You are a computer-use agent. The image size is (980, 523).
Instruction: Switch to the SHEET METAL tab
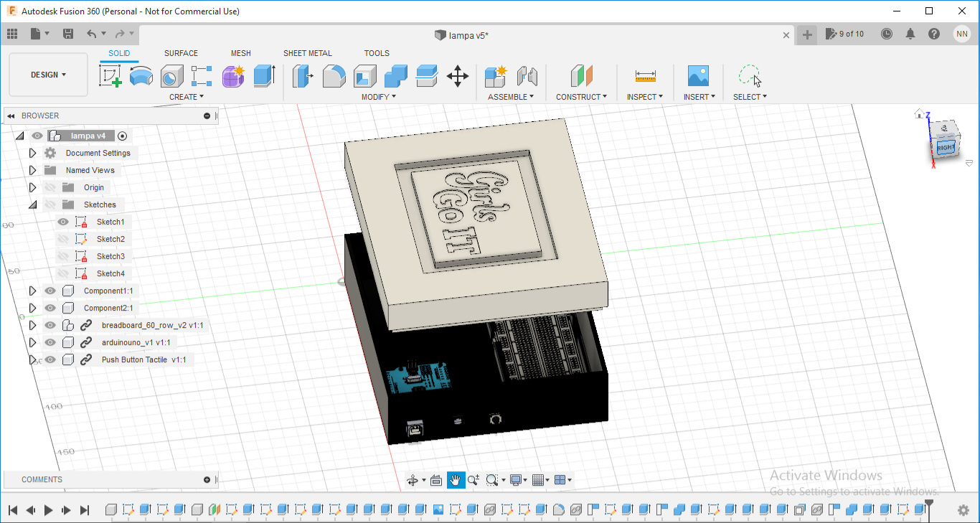coord(308,52)
